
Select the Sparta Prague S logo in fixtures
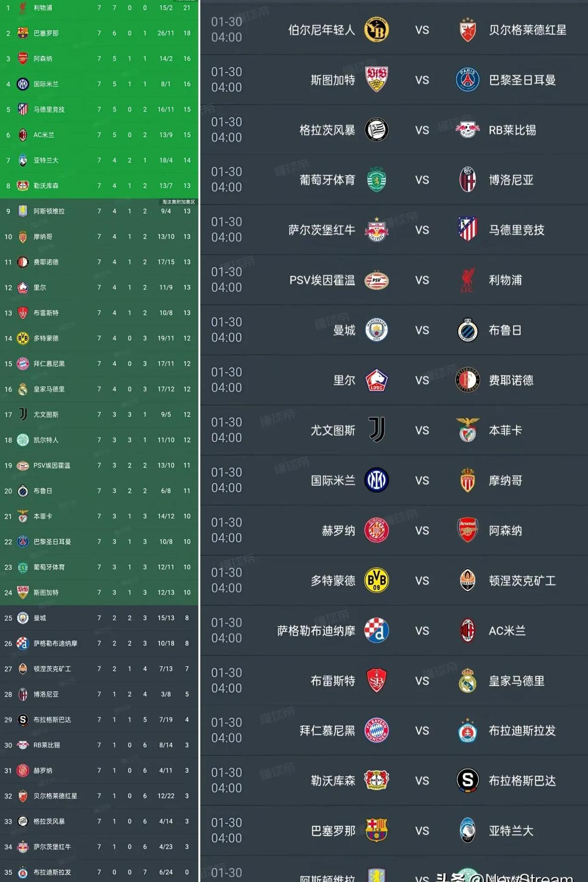click(x=468, y=780)
